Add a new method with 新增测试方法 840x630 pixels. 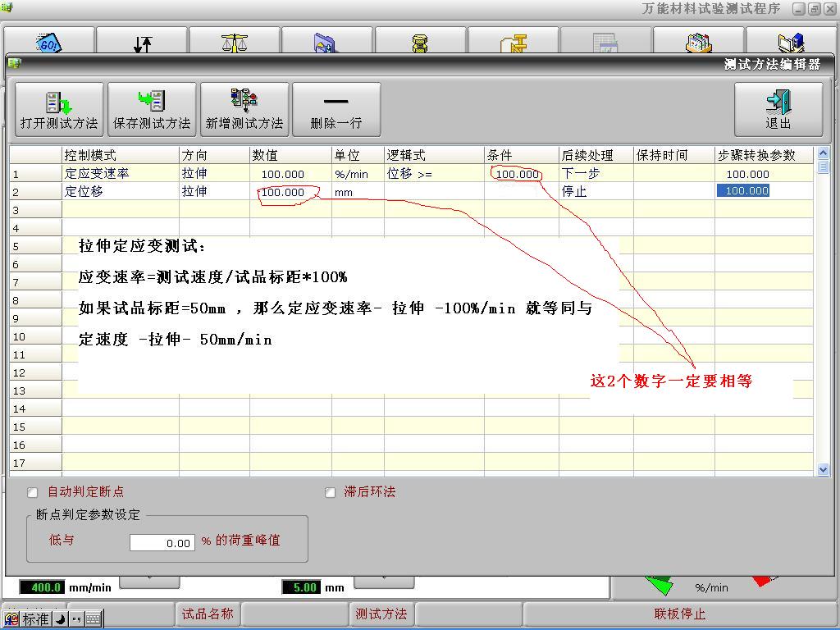tap(244, 109)
